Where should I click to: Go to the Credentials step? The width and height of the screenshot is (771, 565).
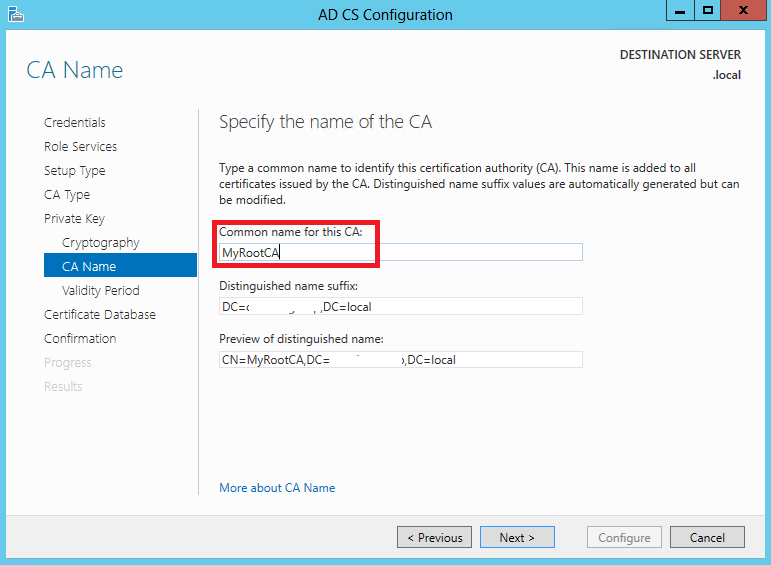(75, 122)
